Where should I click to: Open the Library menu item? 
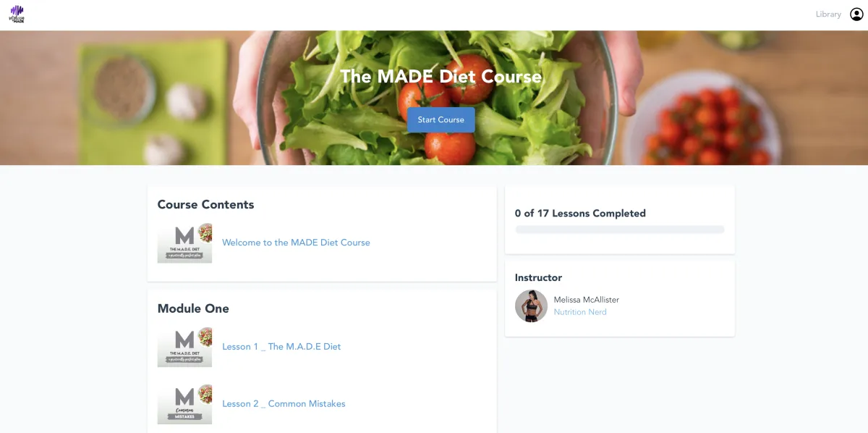(828, 14)
